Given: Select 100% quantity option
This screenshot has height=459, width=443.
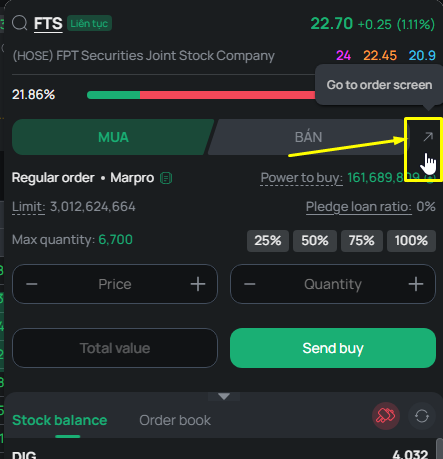Looking at the screenshot, I should click(411, 241).
